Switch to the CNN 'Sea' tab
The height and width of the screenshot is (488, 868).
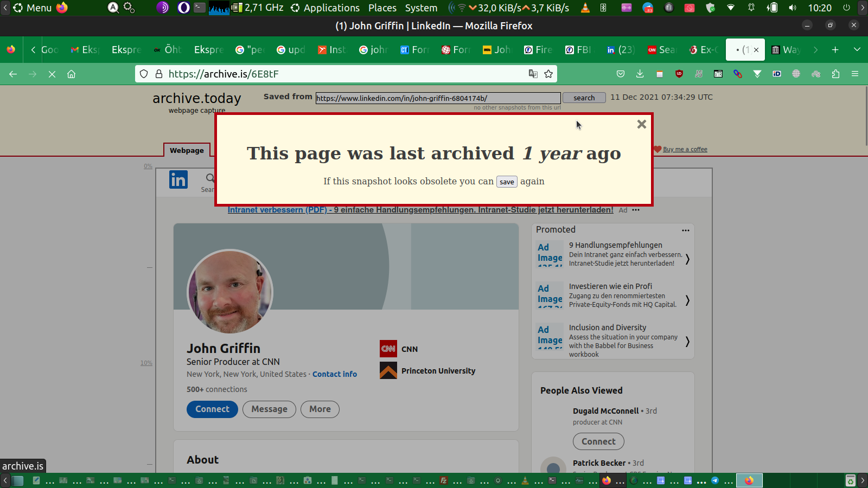coord(662,50)
